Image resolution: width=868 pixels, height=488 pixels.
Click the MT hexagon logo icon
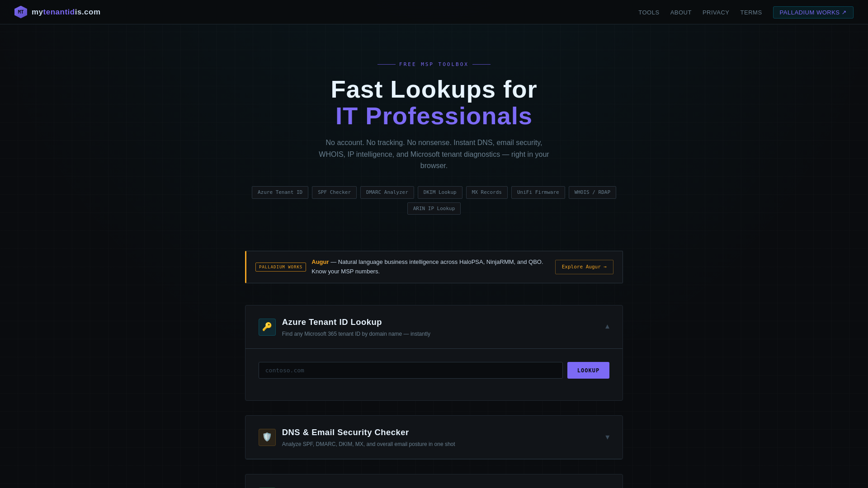point(21,12)
